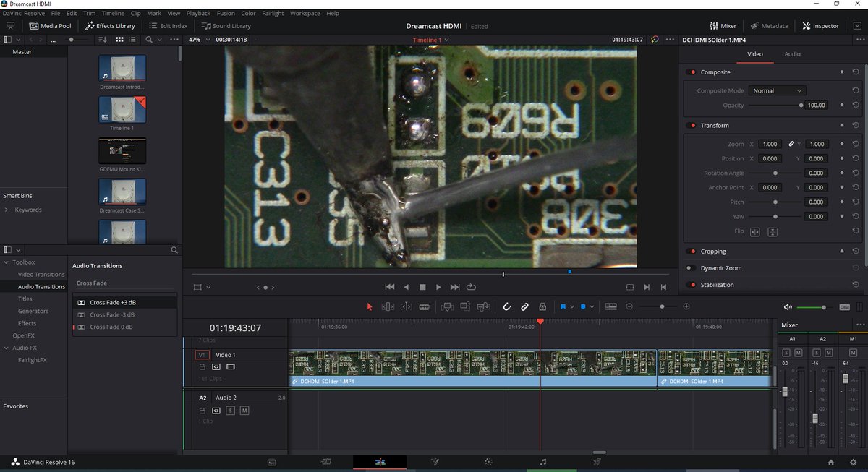This screenshot has height=472, width=868.
Task: Switch to the Audio tab in Inspector
Action: click(x=792, y=54)
